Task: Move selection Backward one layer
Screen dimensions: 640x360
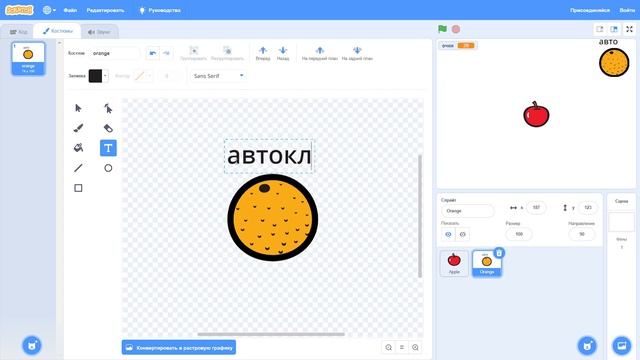Action: (283, 53)
